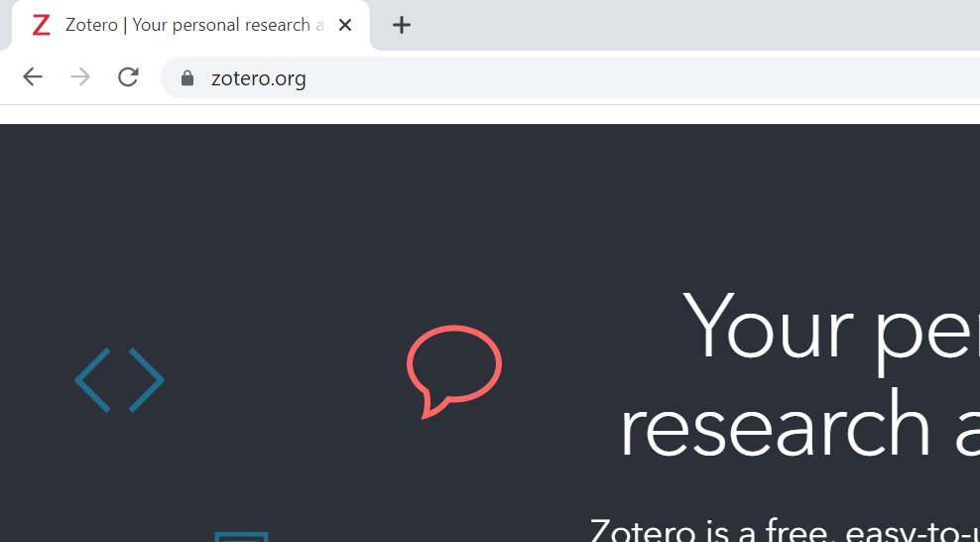Click the blue code brackets icon
The height and width of the screenshot is (542, 980).
(x=119, y=380)
